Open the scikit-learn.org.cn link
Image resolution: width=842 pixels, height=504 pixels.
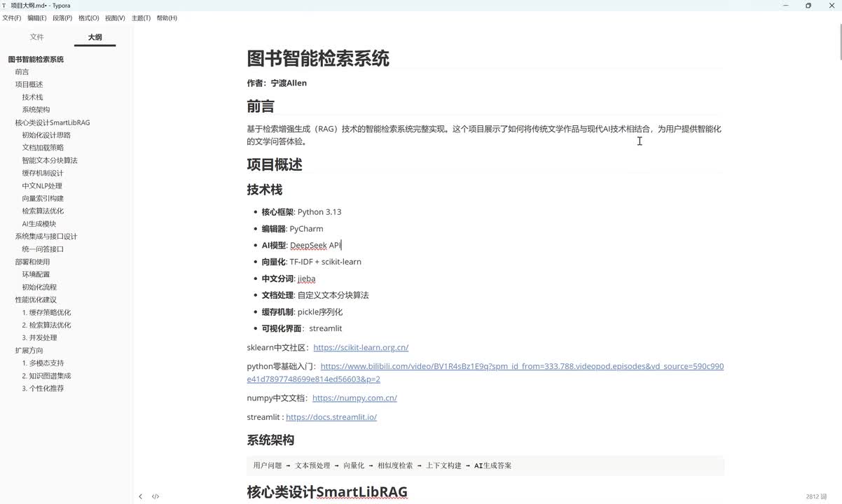click(361, 347)
